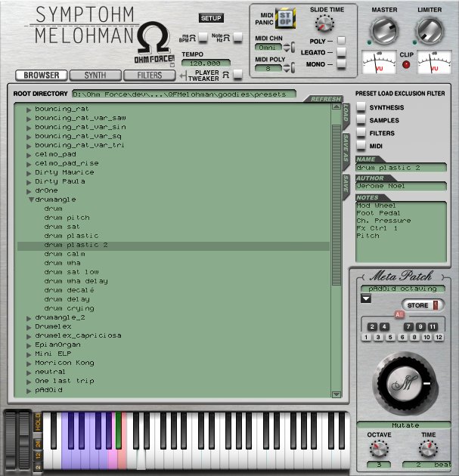Select Meta Patch key slot 7
The width and height of the screenshot is (459, 476).
pyautogui.click(x=408, y=326)
